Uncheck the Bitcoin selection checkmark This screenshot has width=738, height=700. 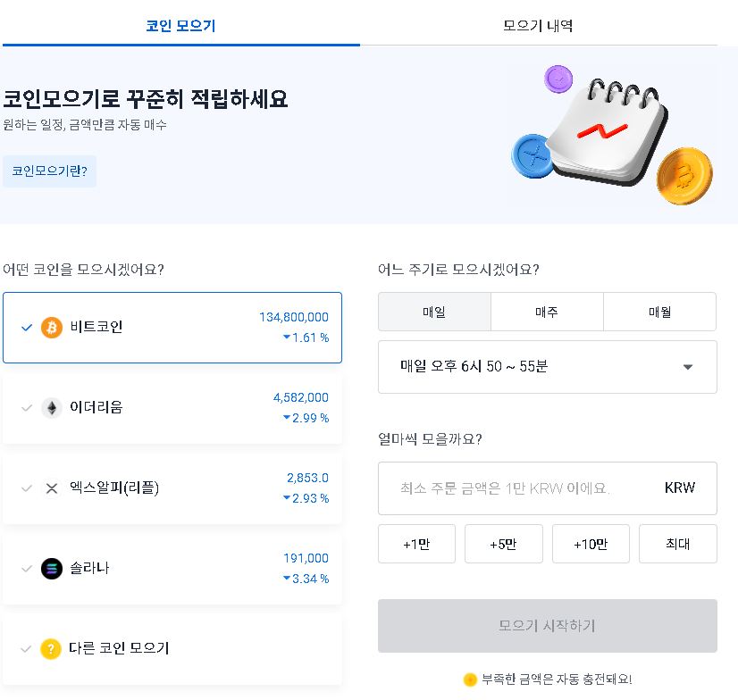26,327
